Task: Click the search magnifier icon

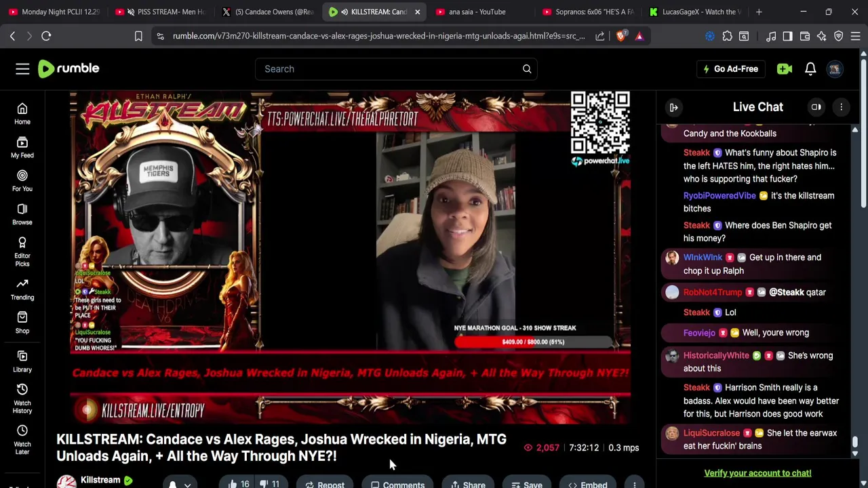Action: click(527, 68)
